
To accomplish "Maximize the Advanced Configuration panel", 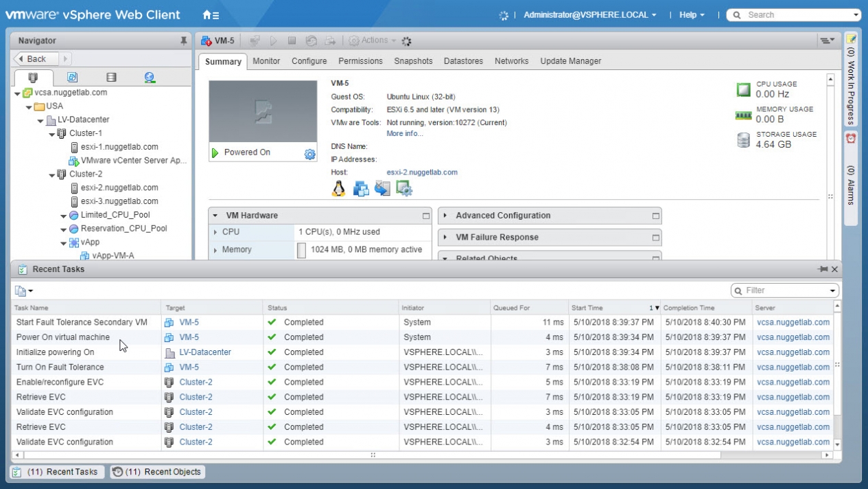I will 655,216.
